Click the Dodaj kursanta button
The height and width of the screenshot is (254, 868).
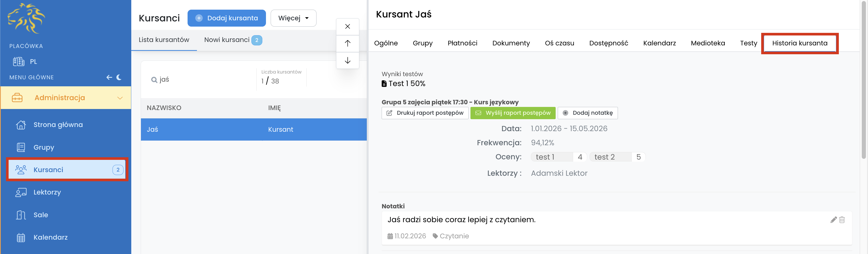[226, 18]
